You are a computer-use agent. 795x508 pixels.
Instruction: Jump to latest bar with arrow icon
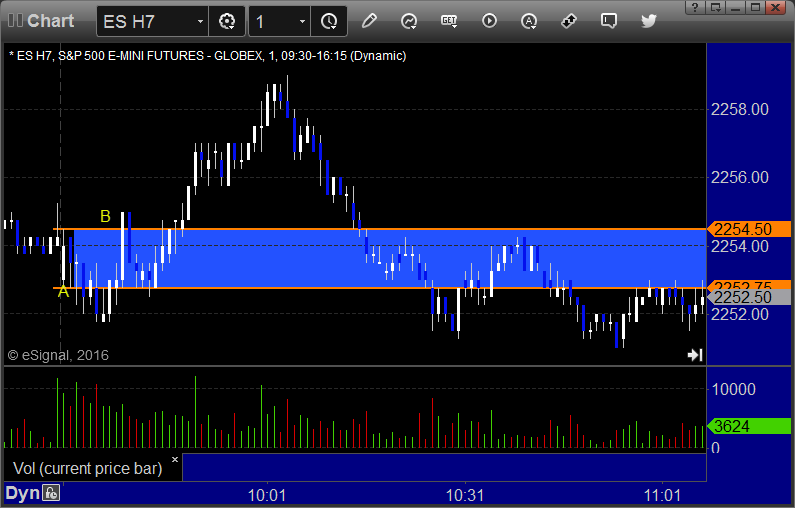click(x=695, y=355)
